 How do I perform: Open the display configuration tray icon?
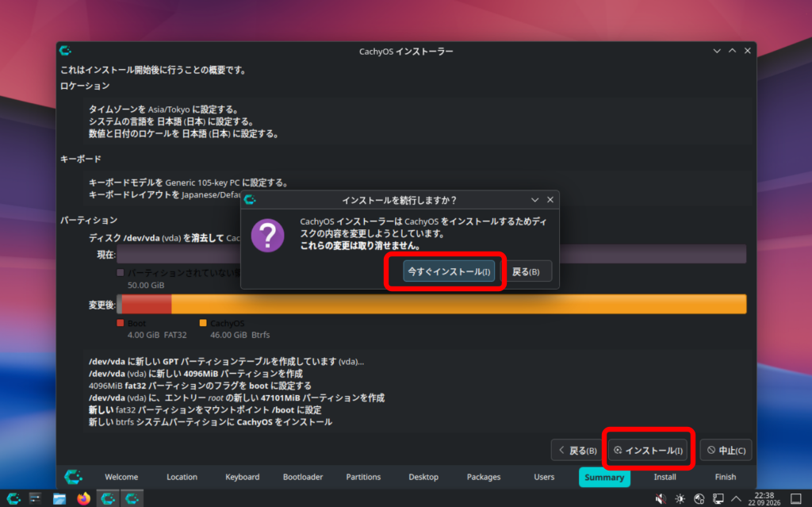[718, 499]
